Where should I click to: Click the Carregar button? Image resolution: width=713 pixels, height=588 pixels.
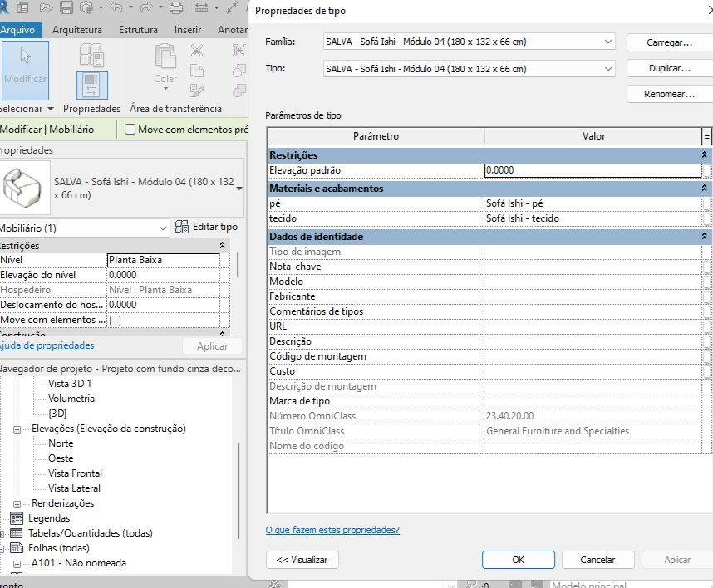(669, 42)
